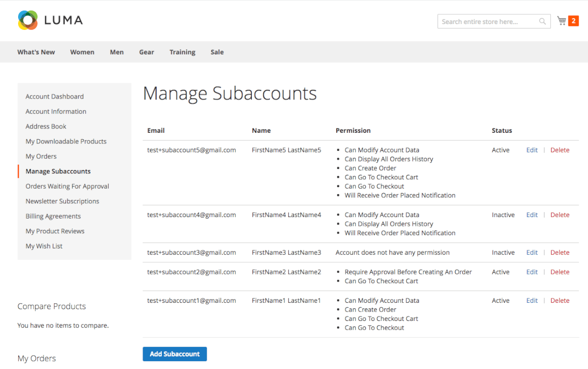588x369 pixels.
Task: Open Newsletter Subscriptions page
Action: pyautogui.click(x=62, y=201)
